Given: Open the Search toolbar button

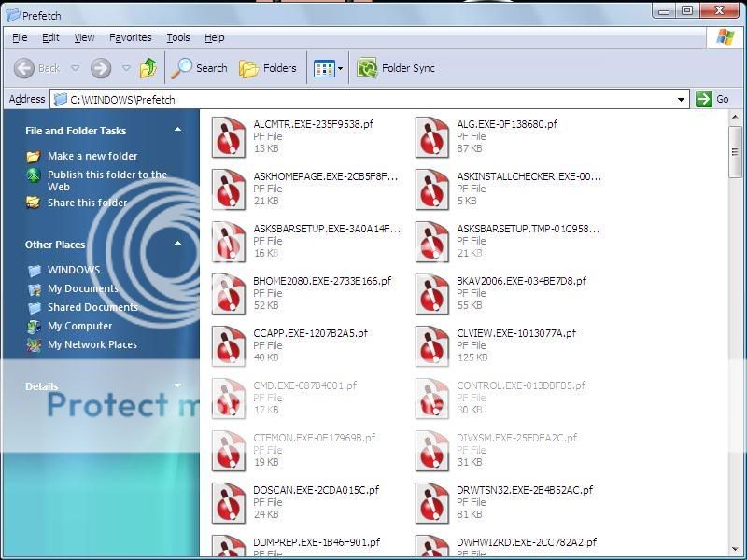Looking at the screenshot, I should [x=200, y=68].
